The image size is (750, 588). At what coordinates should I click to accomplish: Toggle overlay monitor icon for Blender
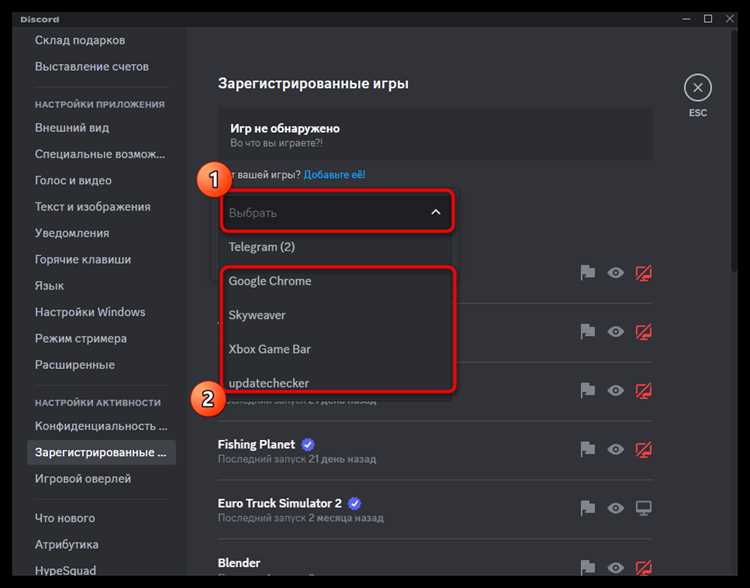click(x=643, y=567)
